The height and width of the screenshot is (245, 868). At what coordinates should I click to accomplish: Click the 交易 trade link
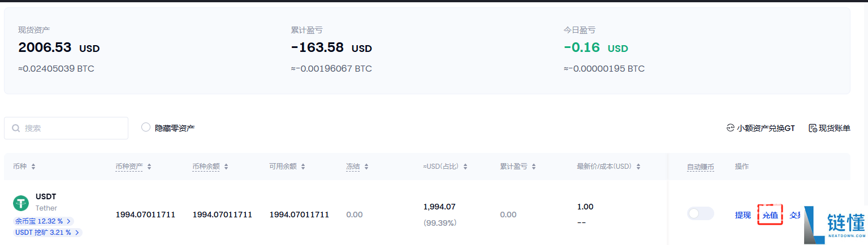[x=794, y=215]
